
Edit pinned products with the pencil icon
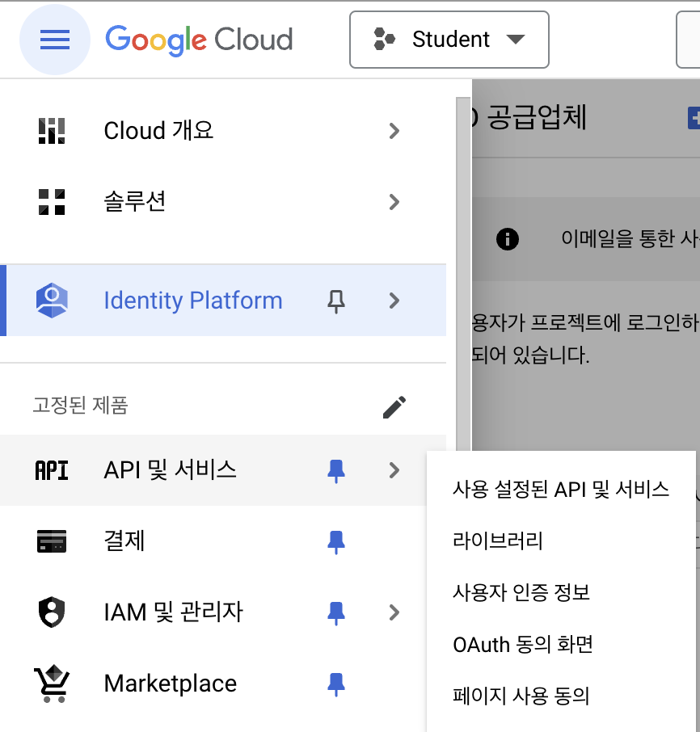click(394, 407)
